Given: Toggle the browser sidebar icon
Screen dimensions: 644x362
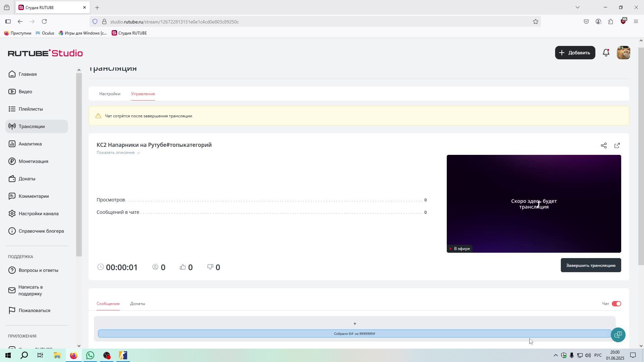Looking at the screenshot, I should click(x=8, y=21).
